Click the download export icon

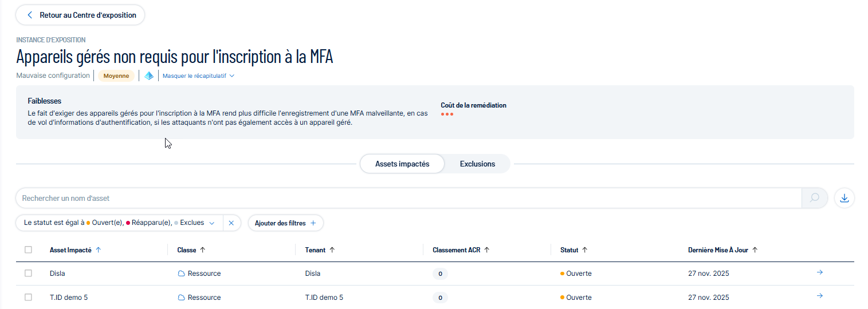tap(844, 198)
